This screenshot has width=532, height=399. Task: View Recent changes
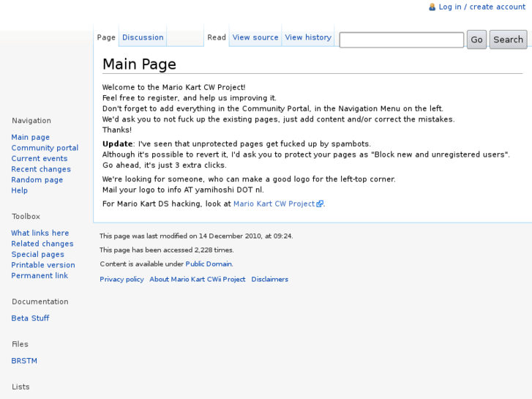41,169
